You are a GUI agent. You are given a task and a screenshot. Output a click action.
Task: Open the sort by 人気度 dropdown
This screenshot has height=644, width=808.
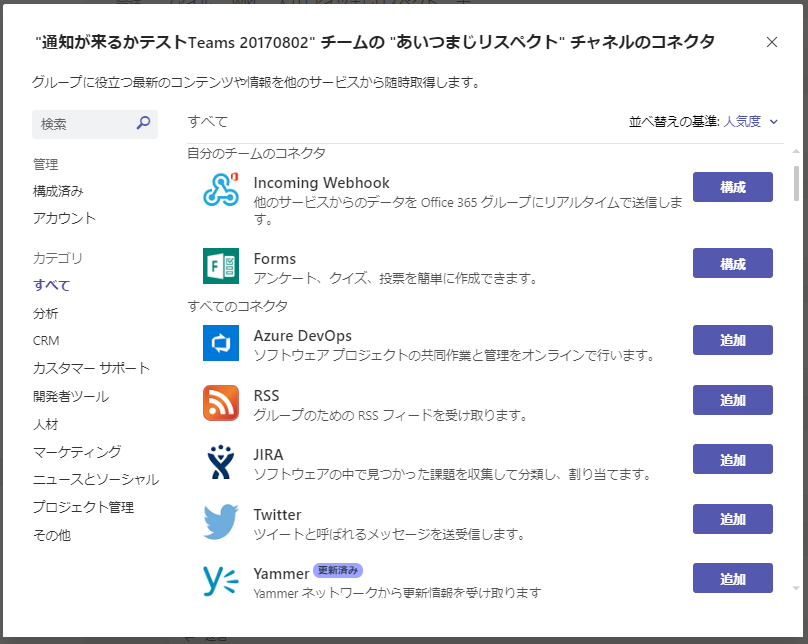tap(750, 122)
